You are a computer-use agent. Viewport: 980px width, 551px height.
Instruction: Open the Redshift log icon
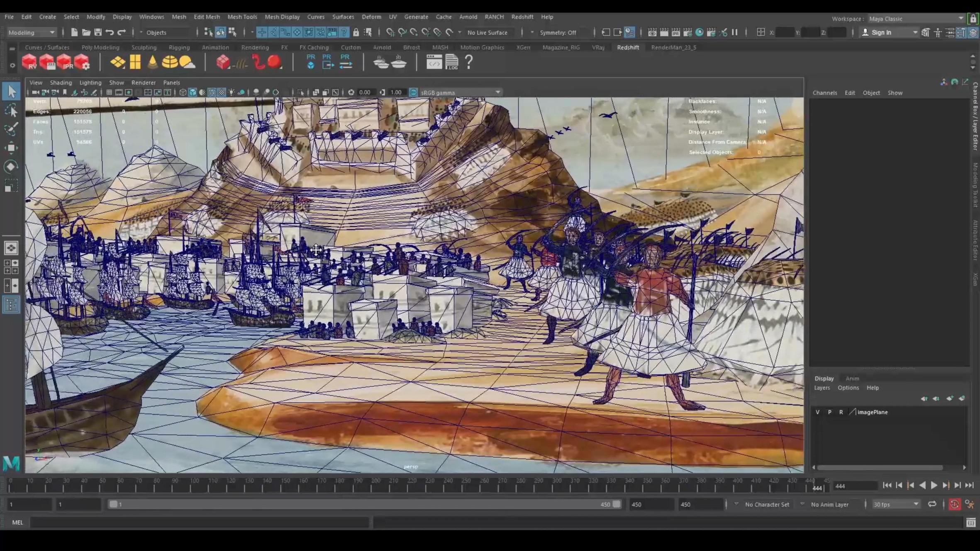click(451, 62)
